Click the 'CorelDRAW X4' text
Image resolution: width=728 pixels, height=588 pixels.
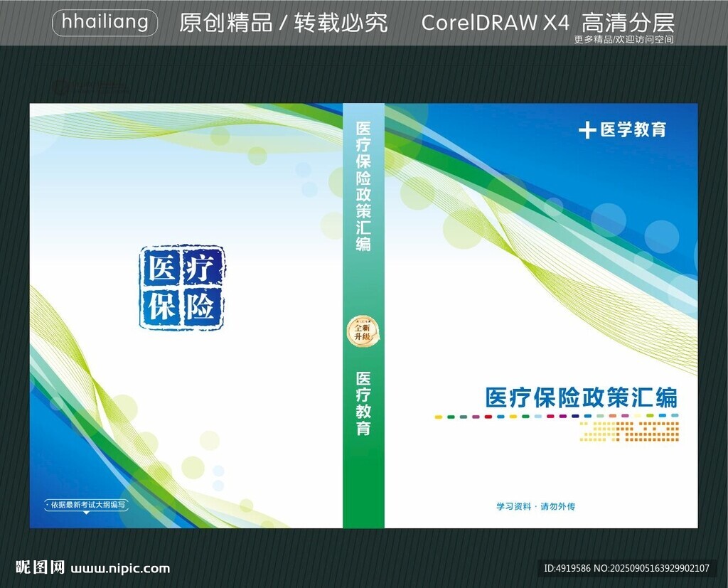click(x=496, y=23)
